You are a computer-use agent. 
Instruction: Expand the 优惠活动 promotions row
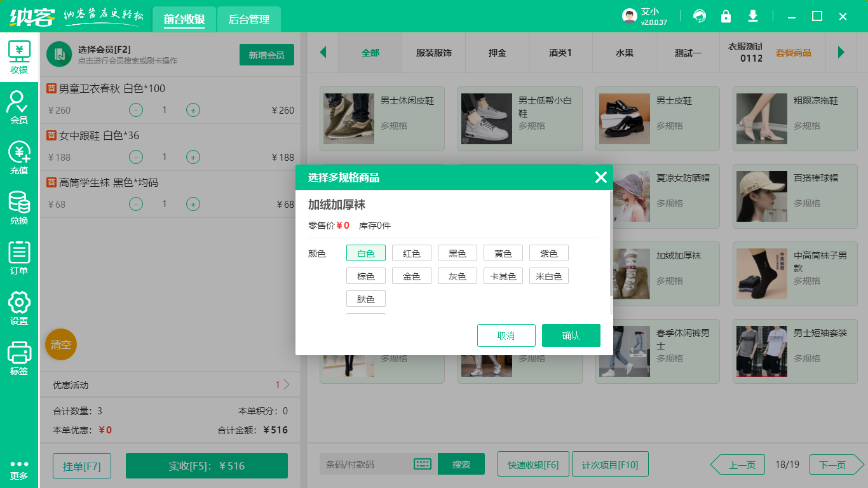coord(169,384)
